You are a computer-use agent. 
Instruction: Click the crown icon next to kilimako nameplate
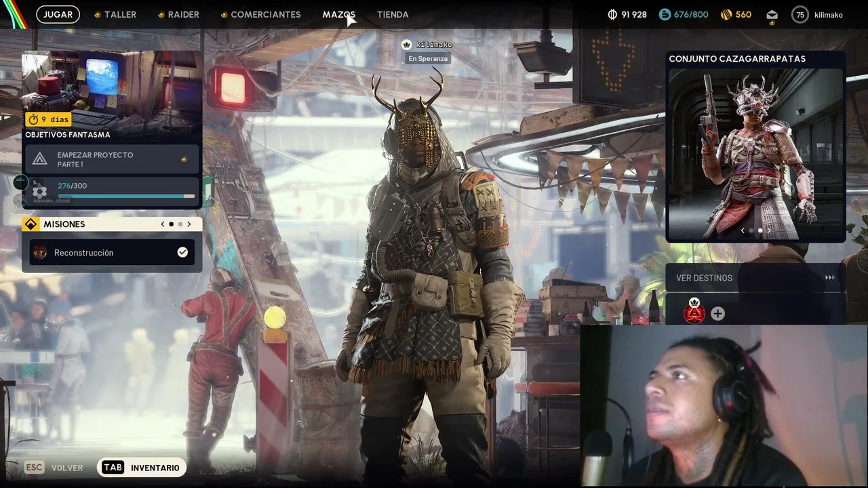(x=406, y=45)
